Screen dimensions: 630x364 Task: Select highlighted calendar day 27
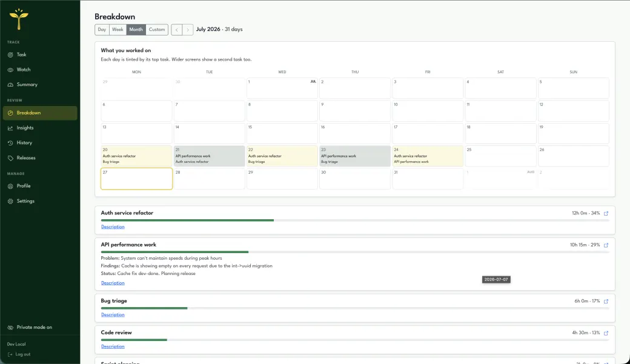click(x=137, y=179)
